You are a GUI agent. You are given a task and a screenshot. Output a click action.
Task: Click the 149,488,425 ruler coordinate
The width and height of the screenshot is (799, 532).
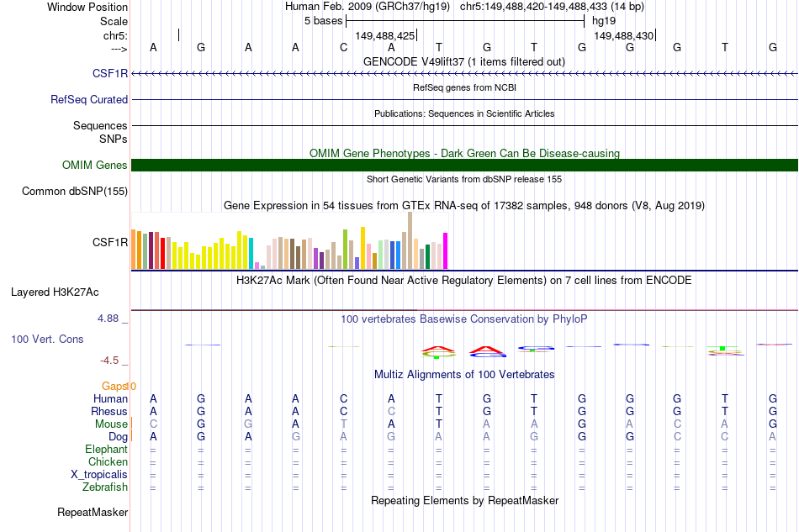[x=385, y=36]
